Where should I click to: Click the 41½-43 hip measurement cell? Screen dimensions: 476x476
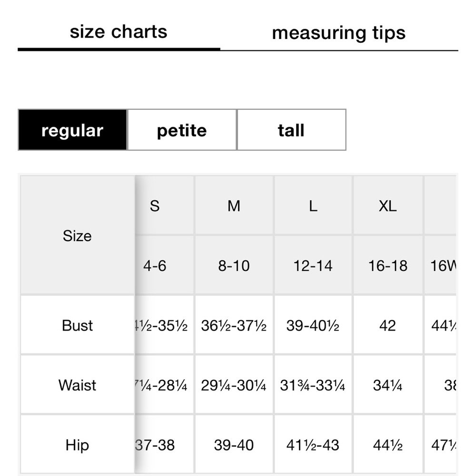[313, 445]
